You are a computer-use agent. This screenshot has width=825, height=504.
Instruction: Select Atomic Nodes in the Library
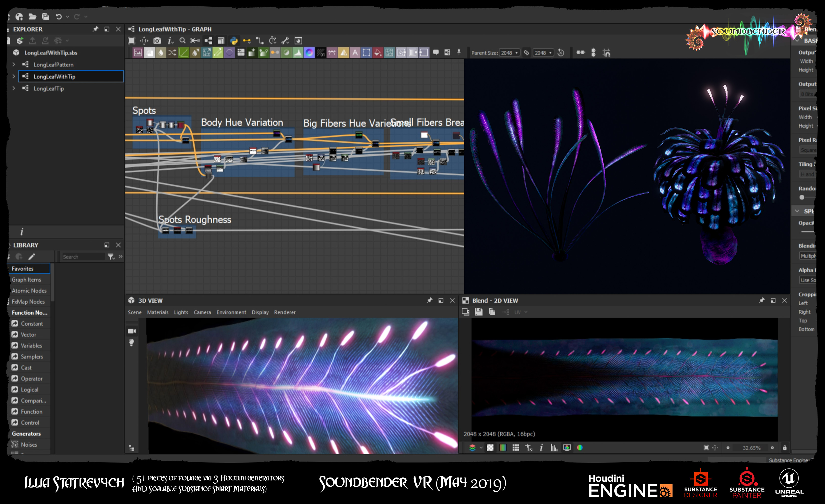pos(29,290)
